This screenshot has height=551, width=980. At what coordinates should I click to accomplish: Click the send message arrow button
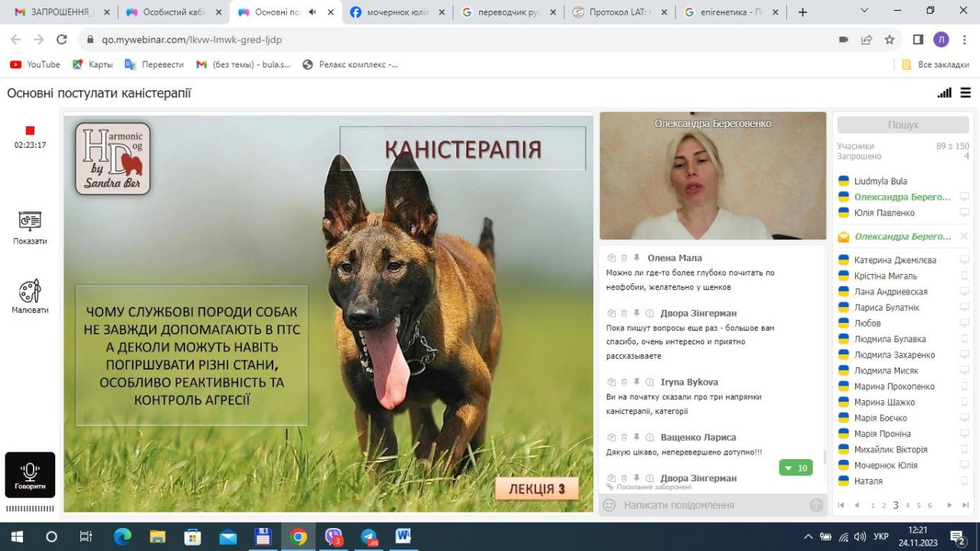(x=816, y=505)
